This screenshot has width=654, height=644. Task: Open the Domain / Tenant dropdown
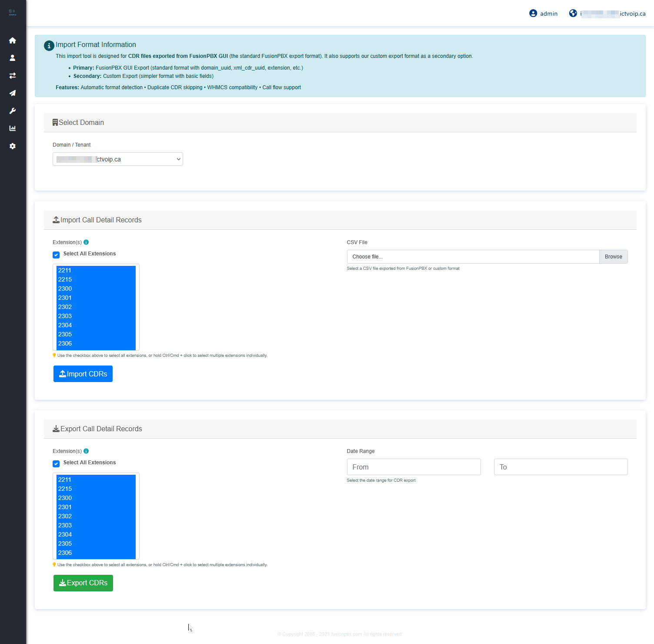pyautogui.click(x=117, y=159)
